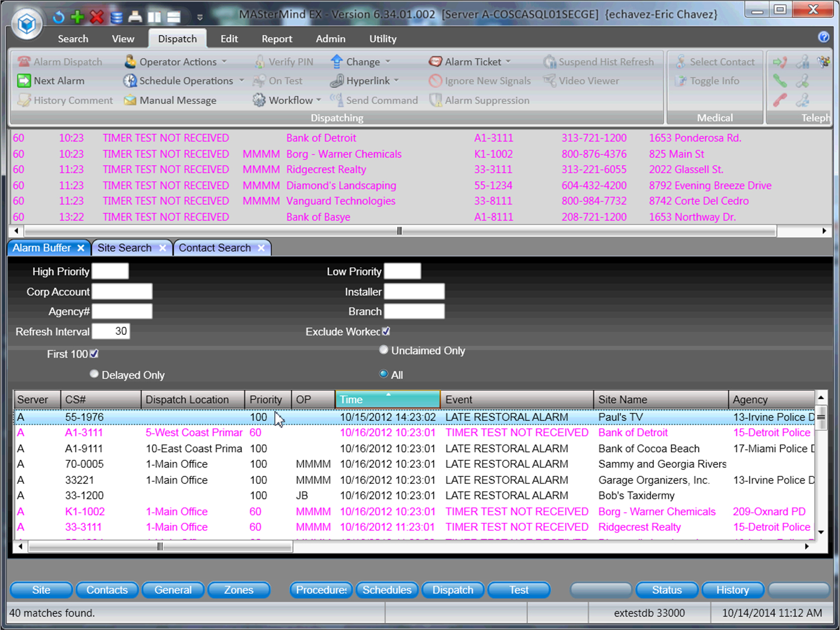Screen dimensions: 840x630
Task: Expand the Alarm Ticket dropdown
Action: [x=509, y=61]
